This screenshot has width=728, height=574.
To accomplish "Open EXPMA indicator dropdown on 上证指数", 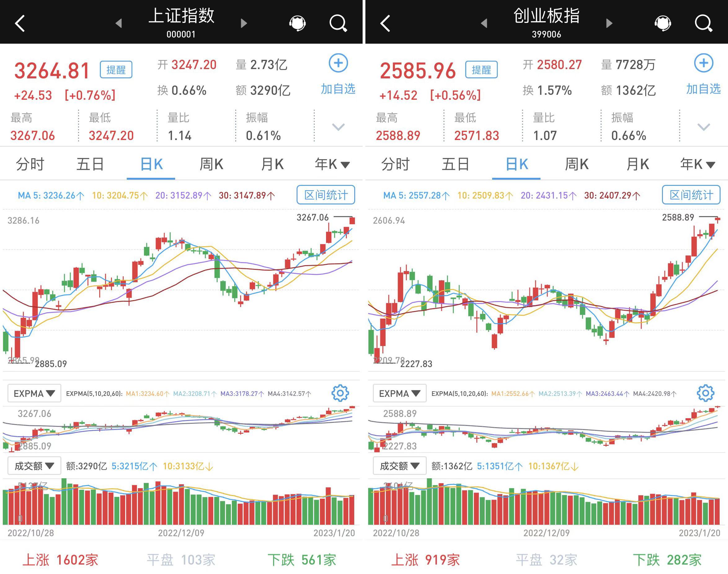I will tap(34, 393).
